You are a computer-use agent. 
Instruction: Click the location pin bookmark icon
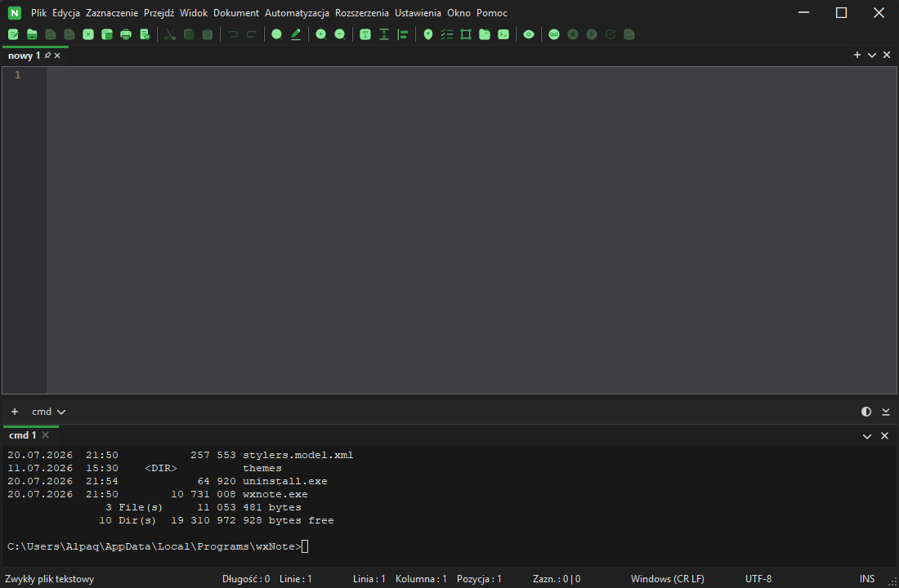pyautogui.click(x=428, y=34)
